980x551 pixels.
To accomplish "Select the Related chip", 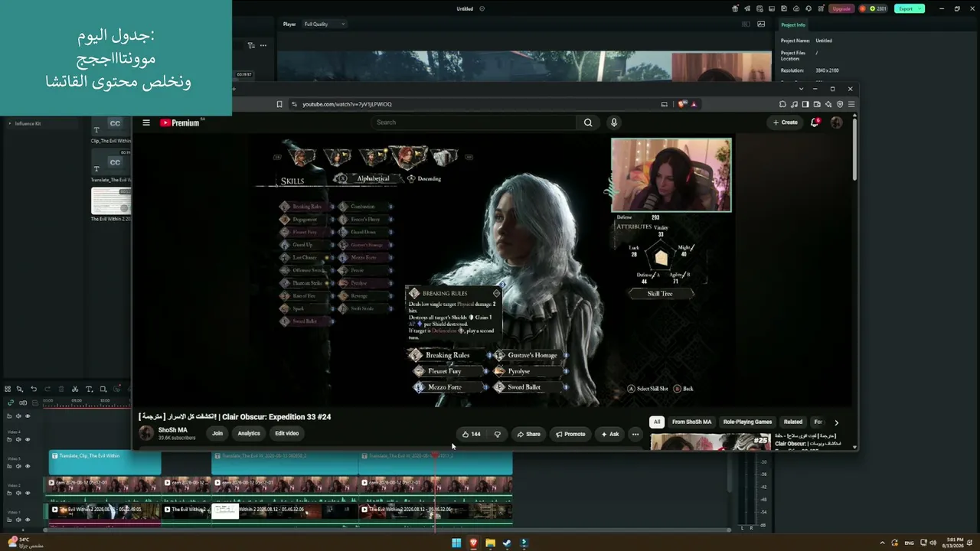I will coord(793,422).
